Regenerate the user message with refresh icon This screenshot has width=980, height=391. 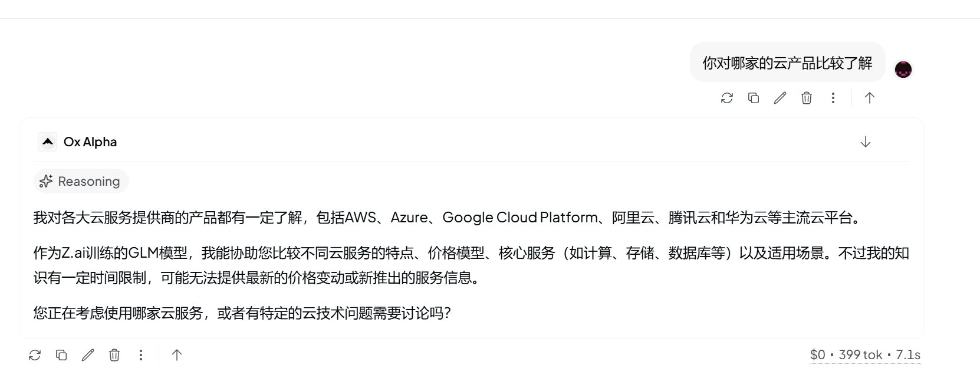click(726, 98)
